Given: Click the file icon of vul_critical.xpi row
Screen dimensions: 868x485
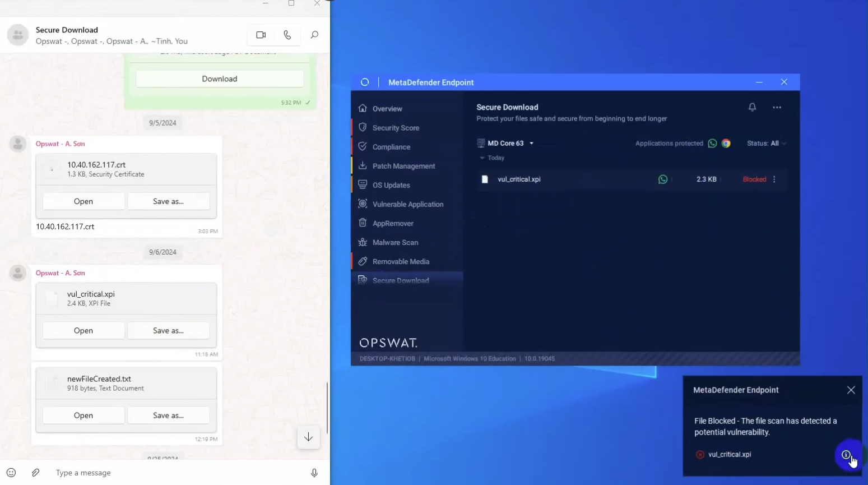Looking at the screenshot, I should 485,179.
